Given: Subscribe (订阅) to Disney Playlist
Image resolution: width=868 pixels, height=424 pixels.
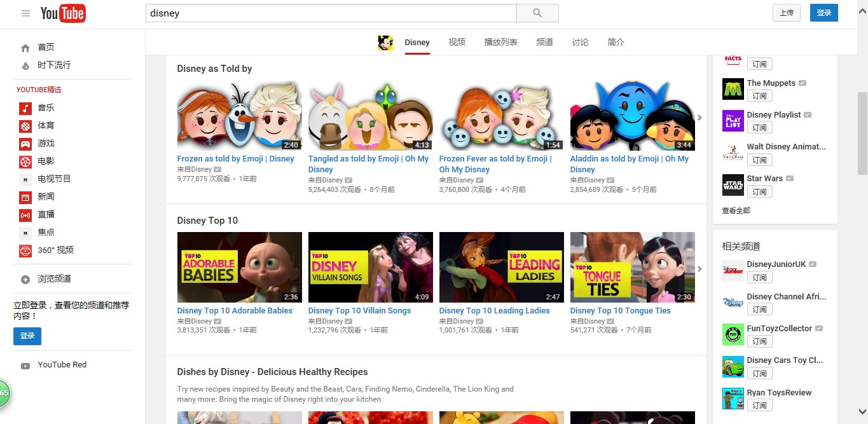Looking at the screenshot, I should point(760,128).
